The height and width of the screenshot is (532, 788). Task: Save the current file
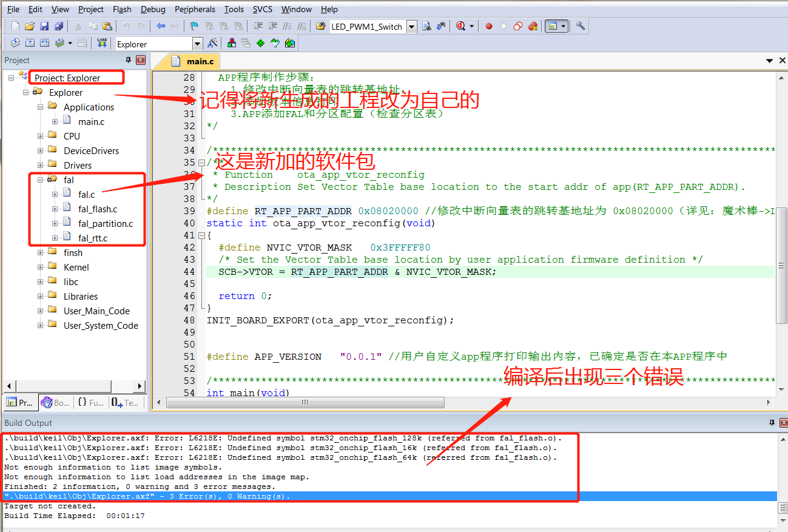[x=44, y=26]
